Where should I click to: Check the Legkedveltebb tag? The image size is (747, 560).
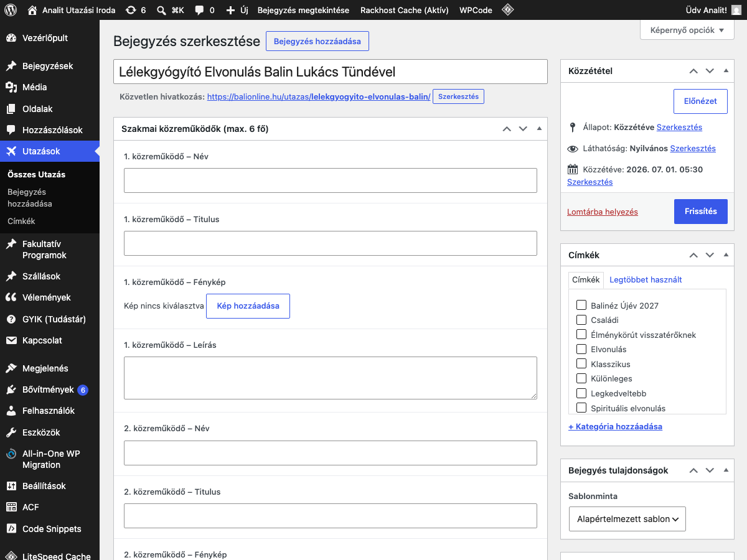point(581,393)
